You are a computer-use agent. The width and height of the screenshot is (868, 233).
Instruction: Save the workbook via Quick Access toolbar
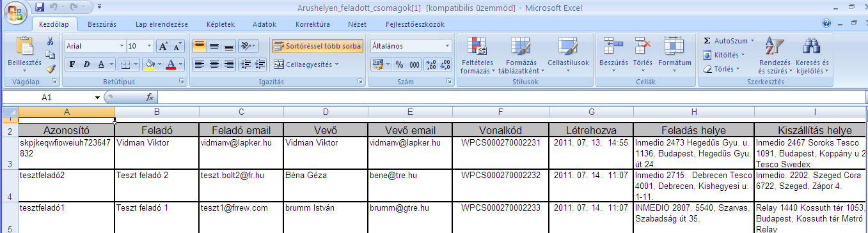[x=40, y=7]
